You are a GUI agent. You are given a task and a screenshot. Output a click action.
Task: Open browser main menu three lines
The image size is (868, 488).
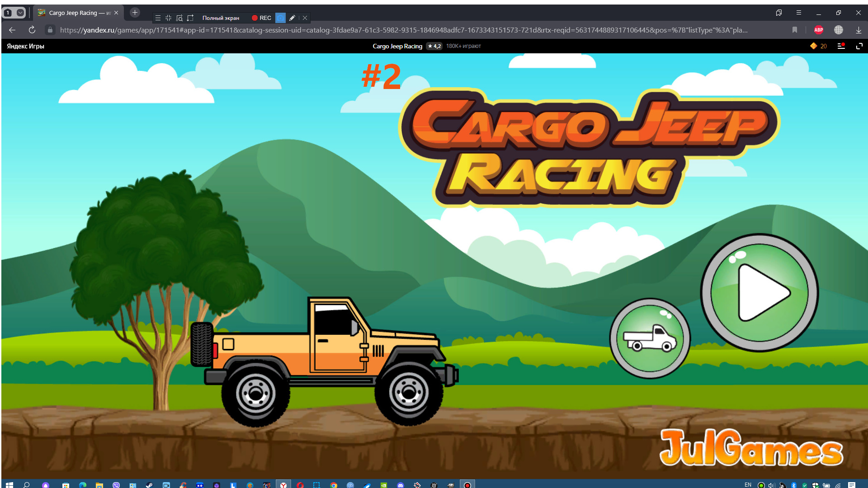[x=798, y=13]
